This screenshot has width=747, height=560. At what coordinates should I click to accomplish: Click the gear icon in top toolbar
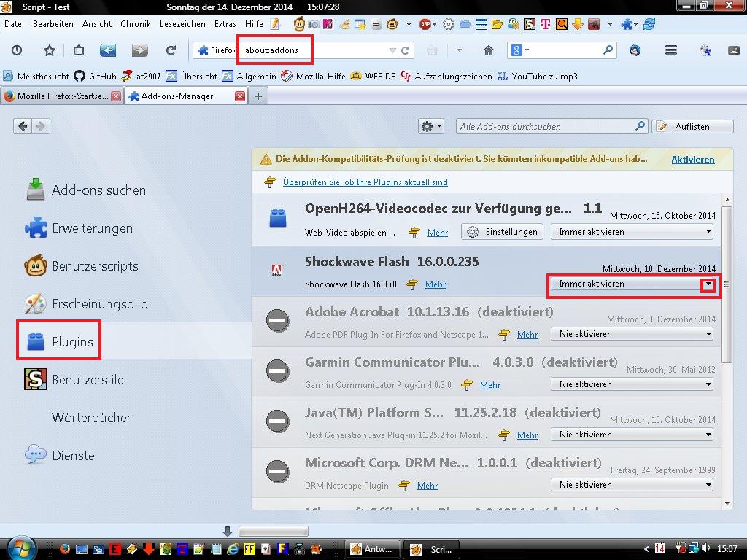(449, 24)
